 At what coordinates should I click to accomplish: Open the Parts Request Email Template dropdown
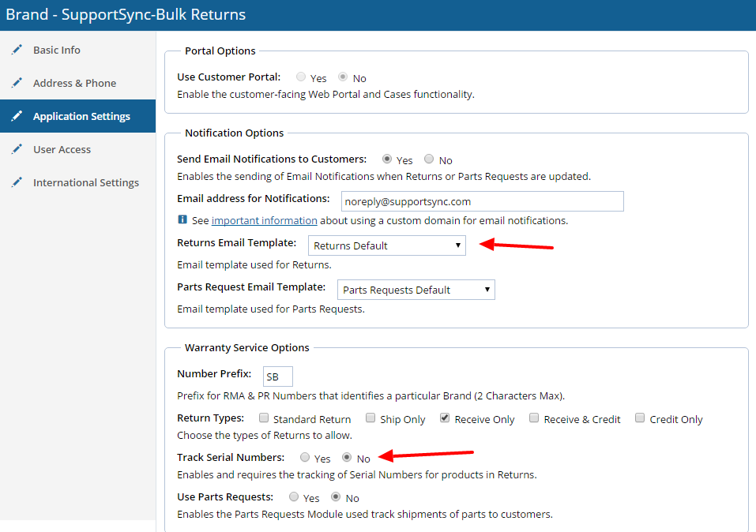[416, 290]
